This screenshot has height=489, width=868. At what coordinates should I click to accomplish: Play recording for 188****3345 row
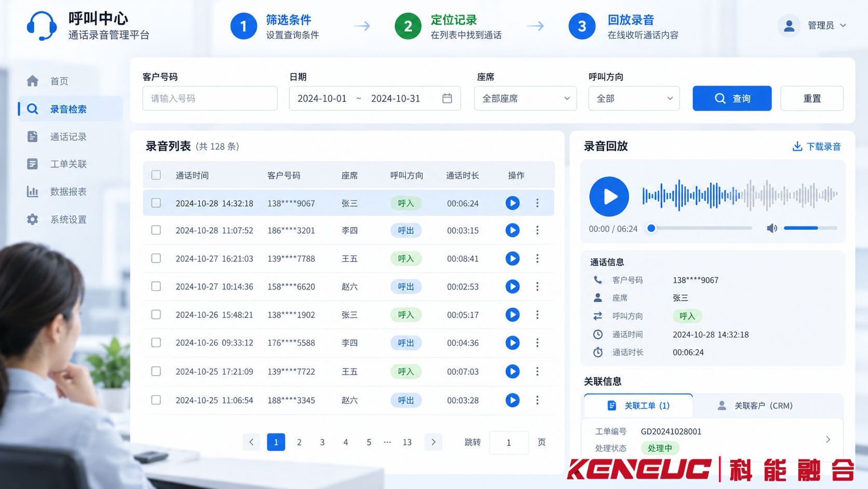tap(512, 400)
